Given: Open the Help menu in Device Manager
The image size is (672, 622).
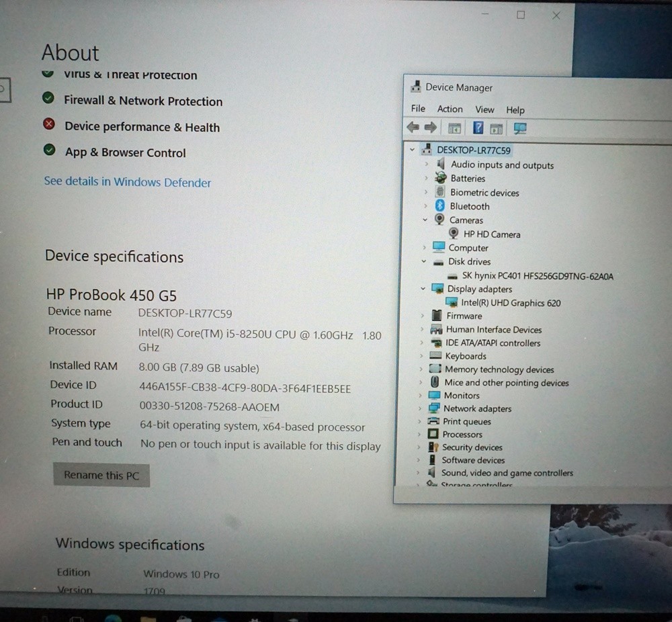Looking at the screenshot, I should pyautogui.click(x=515, y=110).
